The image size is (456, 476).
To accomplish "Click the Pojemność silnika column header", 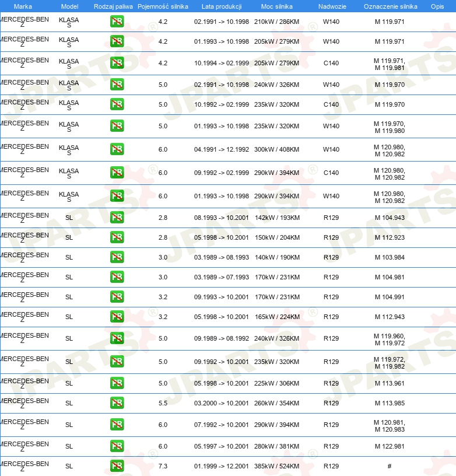I will pyautogui.click(x=163, y=6).
